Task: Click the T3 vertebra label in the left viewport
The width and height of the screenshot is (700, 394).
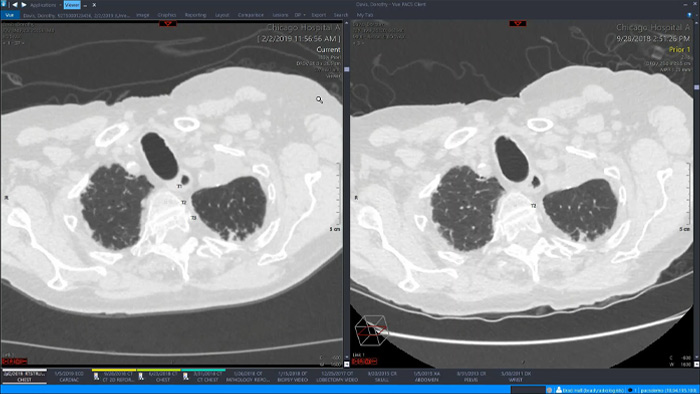Action: coord(194,218)
